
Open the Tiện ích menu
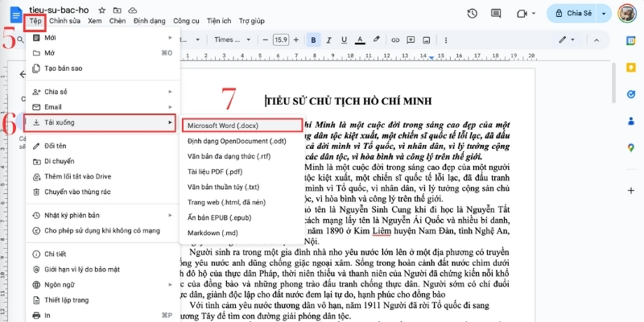219,21
